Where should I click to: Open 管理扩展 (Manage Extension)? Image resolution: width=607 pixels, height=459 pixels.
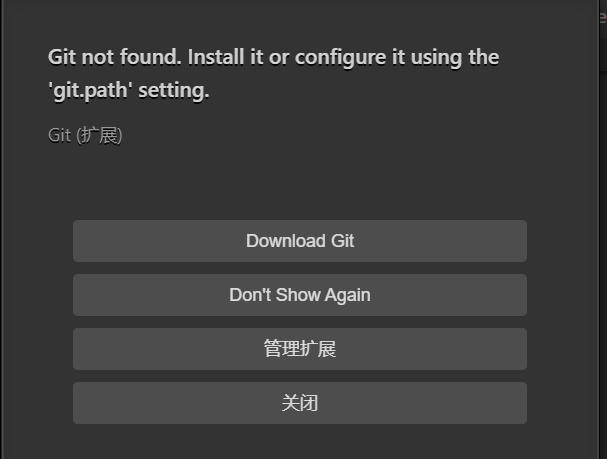(299, 349)
